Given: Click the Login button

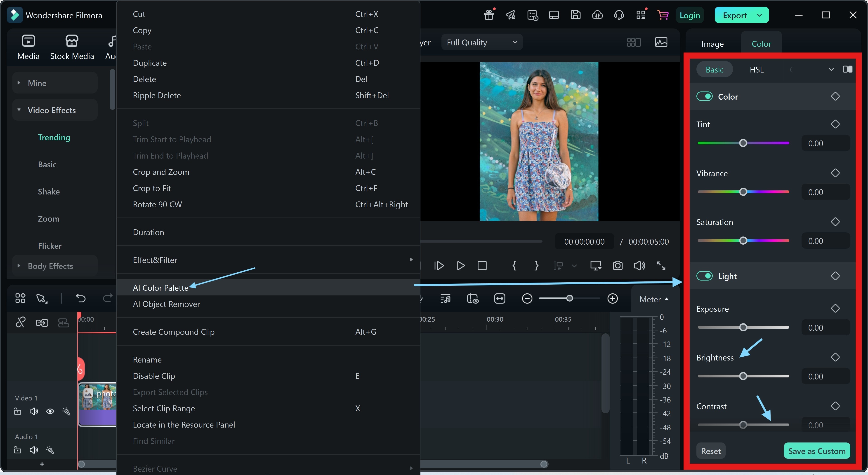Looking at the screenshot, I should (x=689, y=15).
